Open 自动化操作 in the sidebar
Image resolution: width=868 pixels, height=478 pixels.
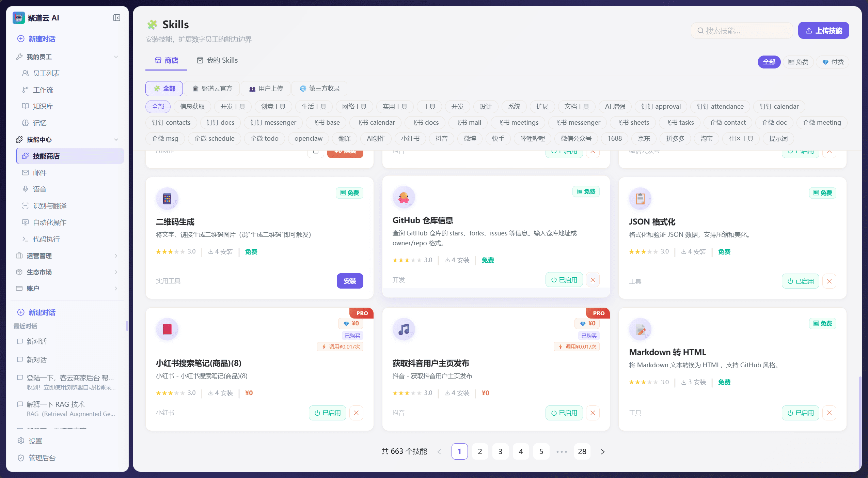70,222
